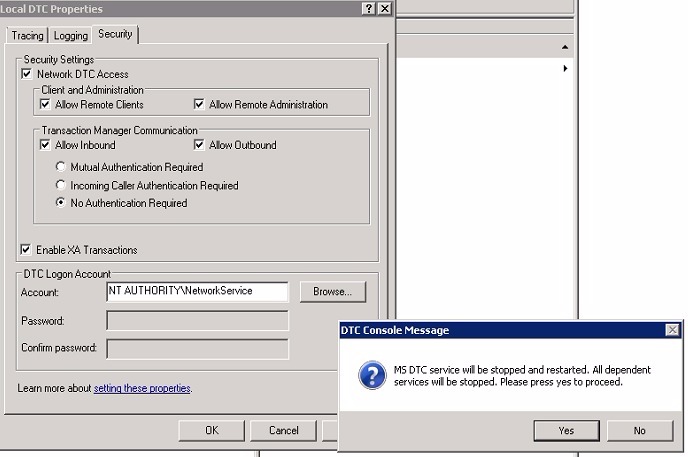
Task: Choose Incoming Caller Authentication Required
Action: coord(62,185)
